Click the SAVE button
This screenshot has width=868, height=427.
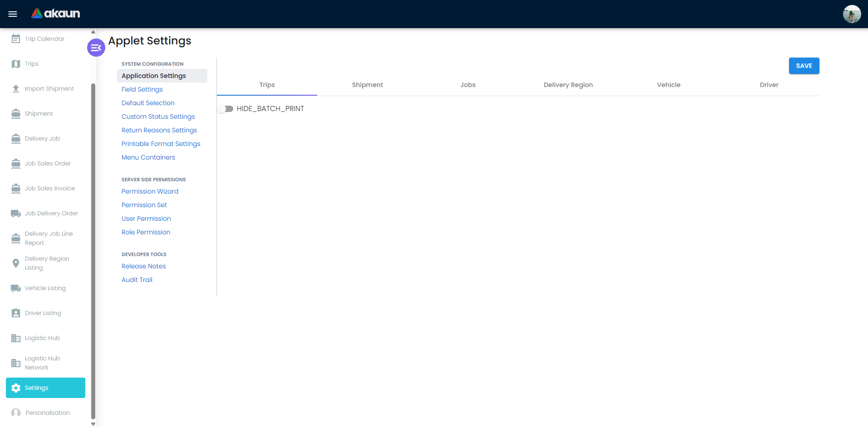(x=804, y=66)
